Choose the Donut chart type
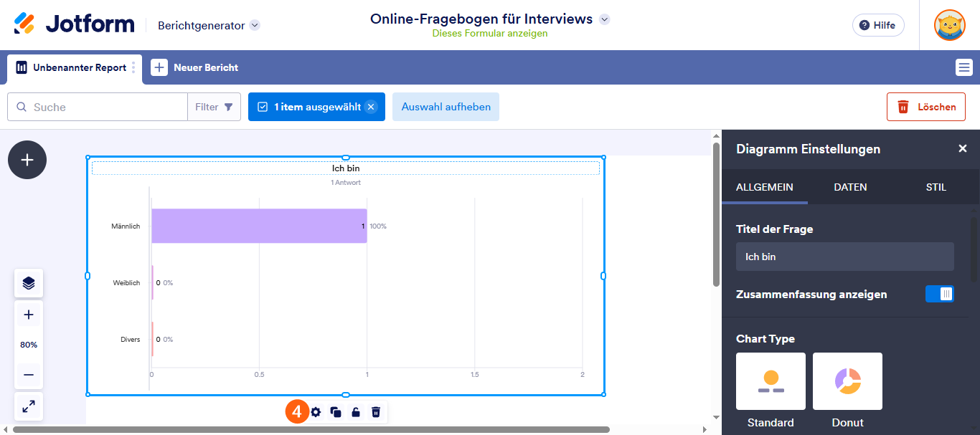The width and height of the screenshot is (980, 435). (847, 391)
